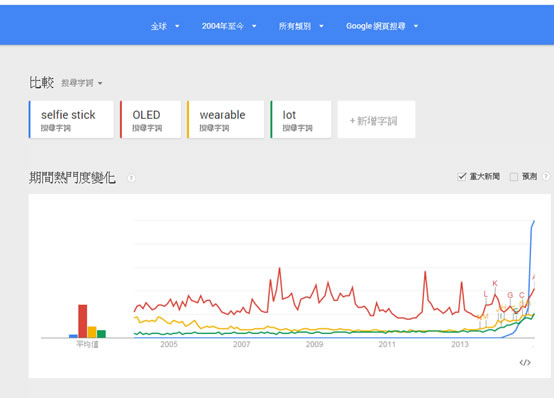Click news marker C on chart
The width and height of the screenshot is (554, 398).
521,295
